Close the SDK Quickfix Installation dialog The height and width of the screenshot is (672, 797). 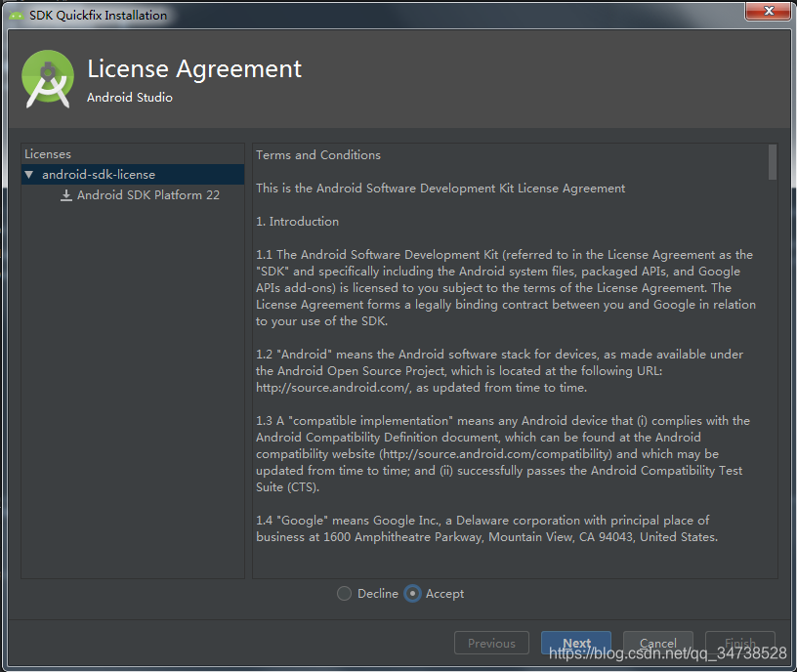tap(768, 11)
